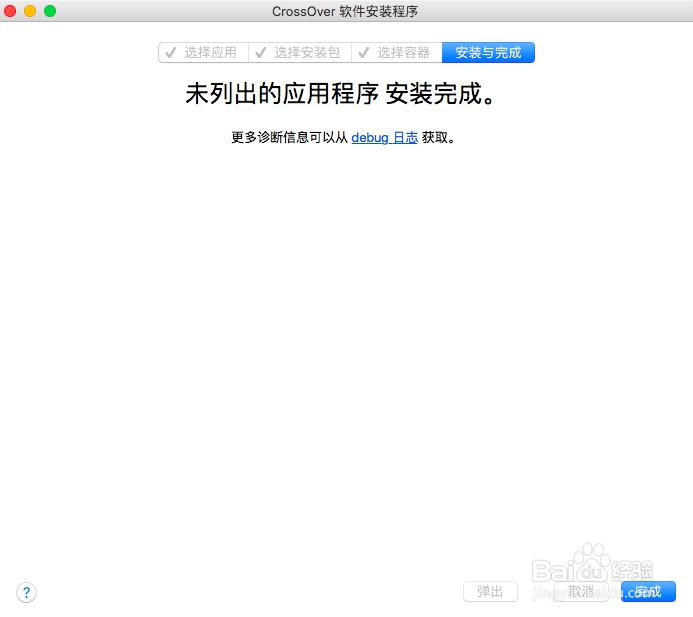Select the 安装与完成 step tab

[488, 53]
